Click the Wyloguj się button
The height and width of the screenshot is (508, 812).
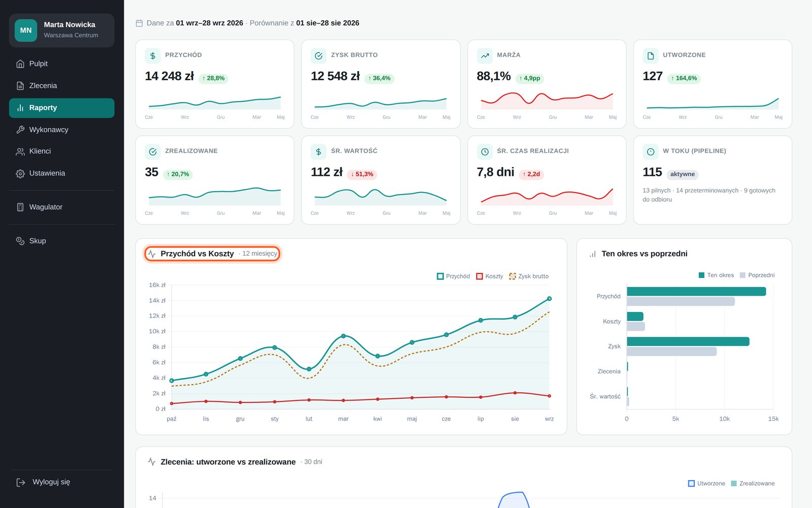click(x=62, y=482)
